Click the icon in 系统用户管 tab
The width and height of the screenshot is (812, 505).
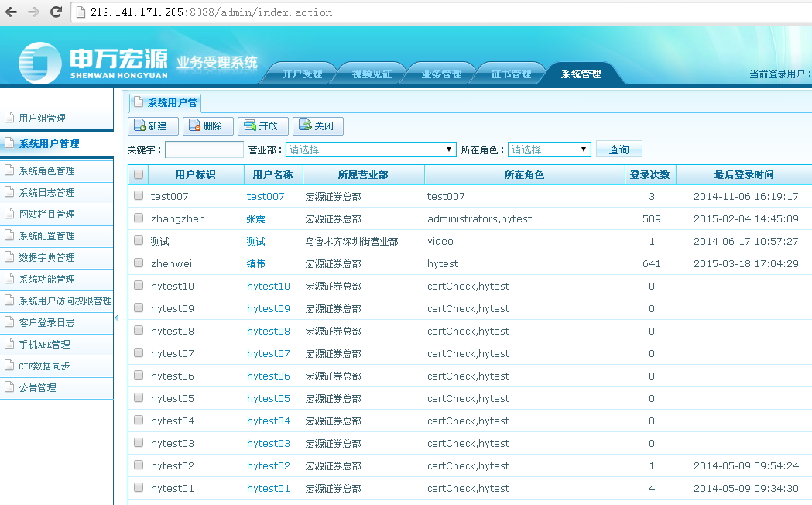139,102
